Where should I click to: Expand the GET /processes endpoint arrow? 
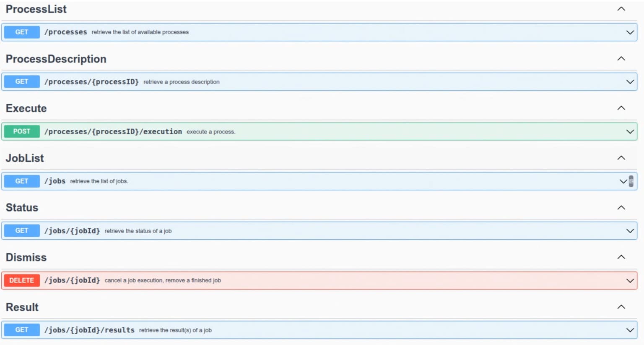pos(630,32)
